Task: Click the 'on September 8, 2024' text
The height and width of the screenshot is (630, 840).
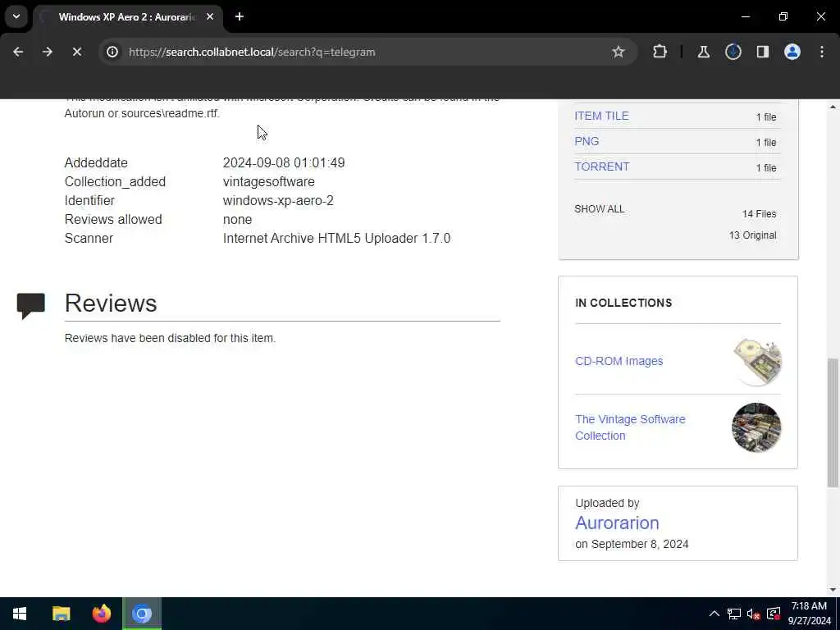Action: [632, 545]
